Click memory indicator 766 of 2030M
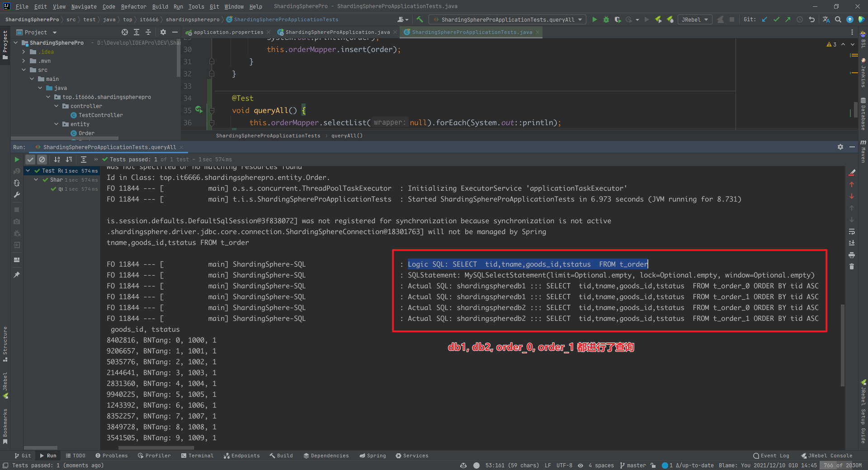Screen dimensions: 868x470 843,465
